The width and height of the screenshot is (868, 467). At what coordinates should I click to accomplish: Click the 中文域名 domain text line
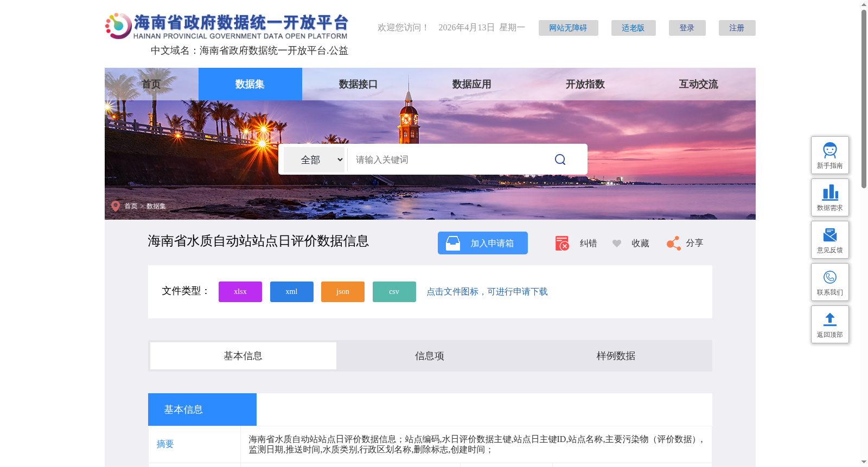[250, 50]
